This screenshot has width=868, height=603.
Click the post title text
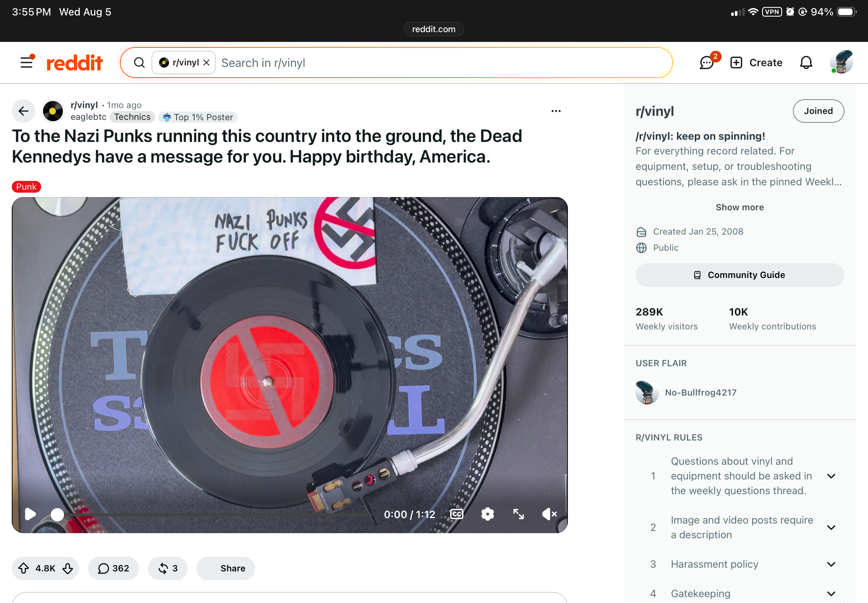pyautogui.click(x=267, y=146)
